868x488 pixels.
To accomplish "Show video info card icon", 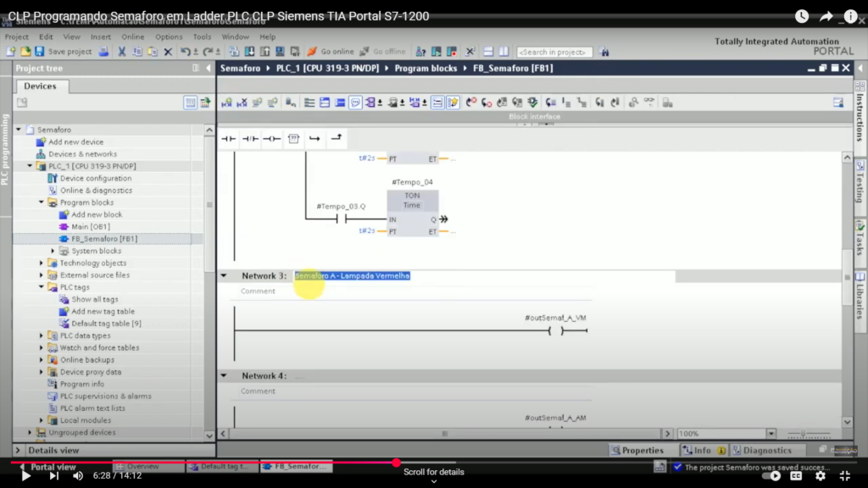I will (x=850, y=17).
